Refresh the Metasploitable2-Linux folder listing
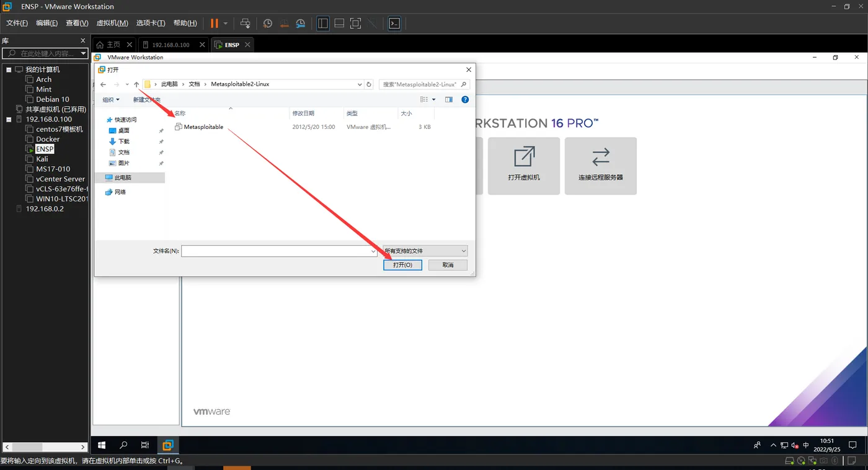 (x=369, y=84)
